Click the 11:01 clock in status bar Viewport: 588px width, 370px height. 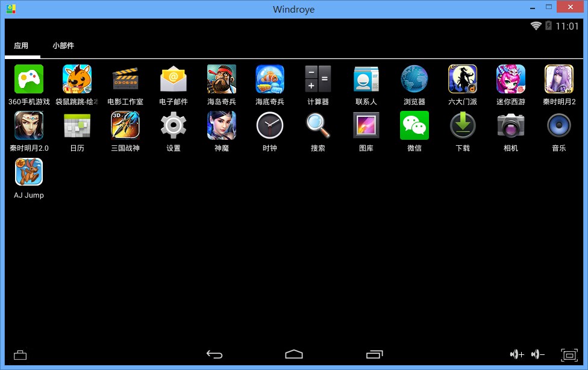click(567, 27)
